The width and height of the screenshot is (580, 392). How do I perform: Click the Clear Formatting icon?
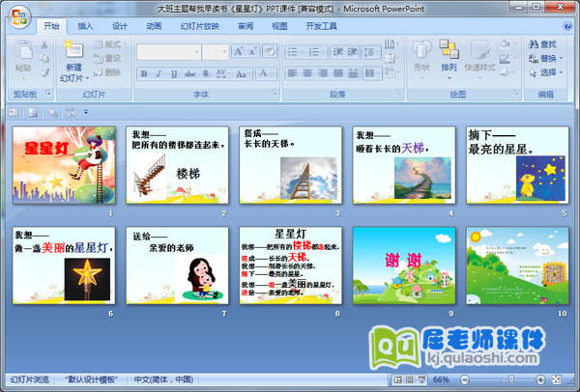tap(270, 51)
